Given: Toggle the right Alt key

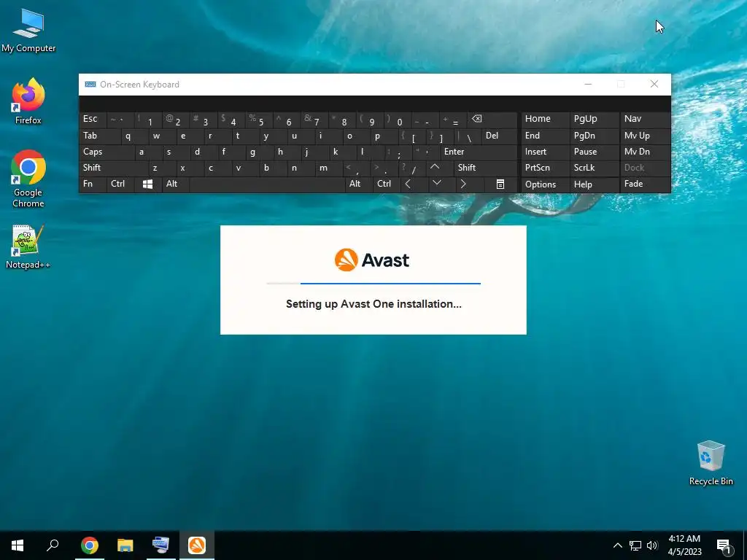Looking at the screenshot, I should coord(358,184).
